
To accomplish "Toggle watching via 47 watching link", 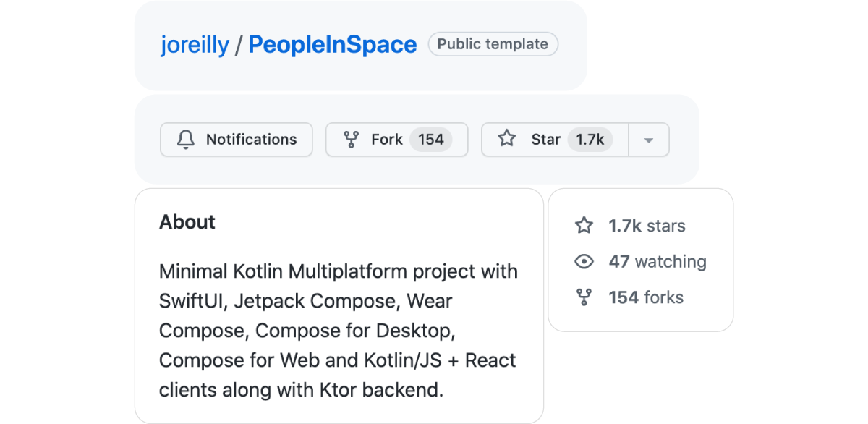I will [657, 261].
